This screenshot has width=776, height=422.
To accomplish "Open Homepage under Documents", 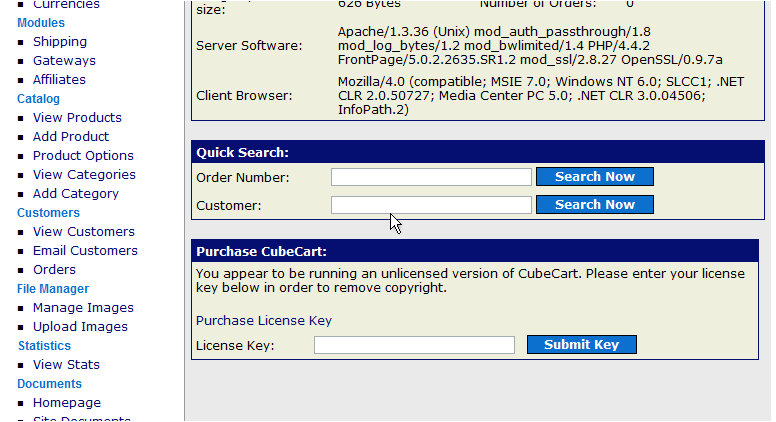I will (67, 403).
